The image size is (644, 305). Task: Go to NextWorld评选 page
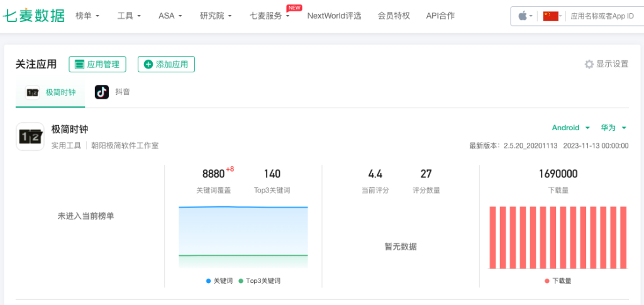tap(335, 16)
